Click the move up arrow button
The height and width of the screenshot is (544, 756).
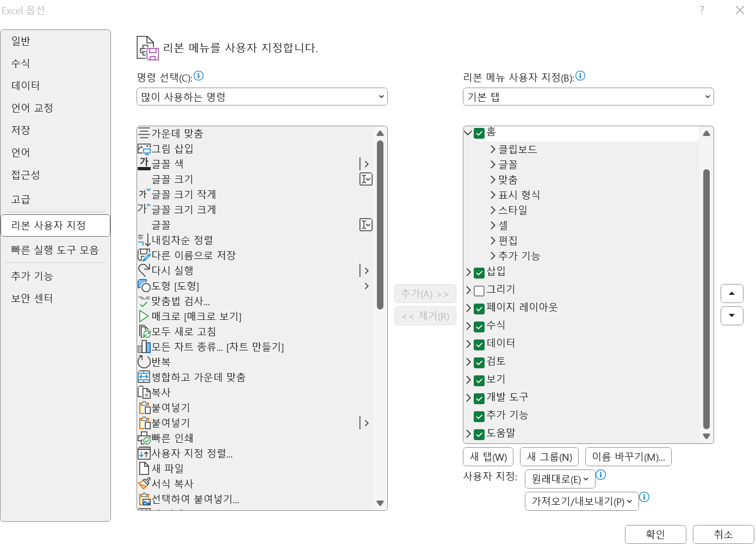(732, 293)
